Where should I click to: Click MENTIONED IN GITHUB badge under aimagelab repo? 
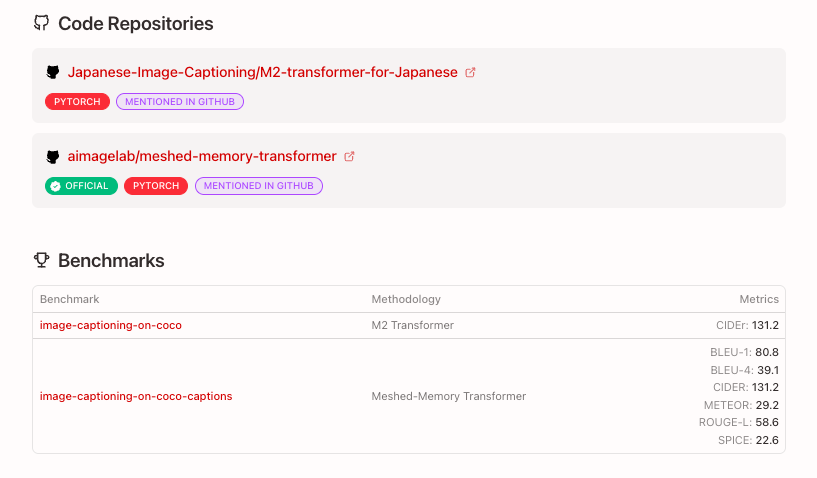pyautogui.click(x=259, y=186)
